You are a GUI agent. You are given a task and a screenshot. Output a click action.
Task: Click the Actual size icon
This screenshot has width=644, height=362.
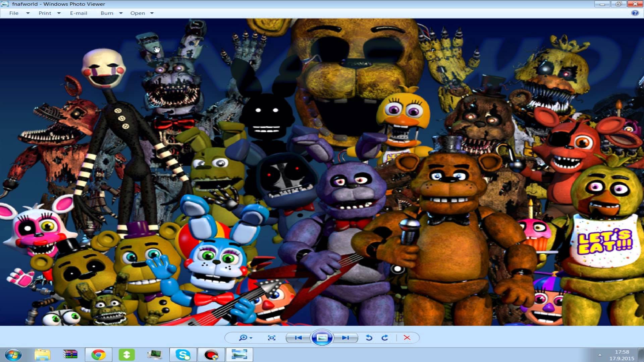pyautogui.click(x=272, y=338)
